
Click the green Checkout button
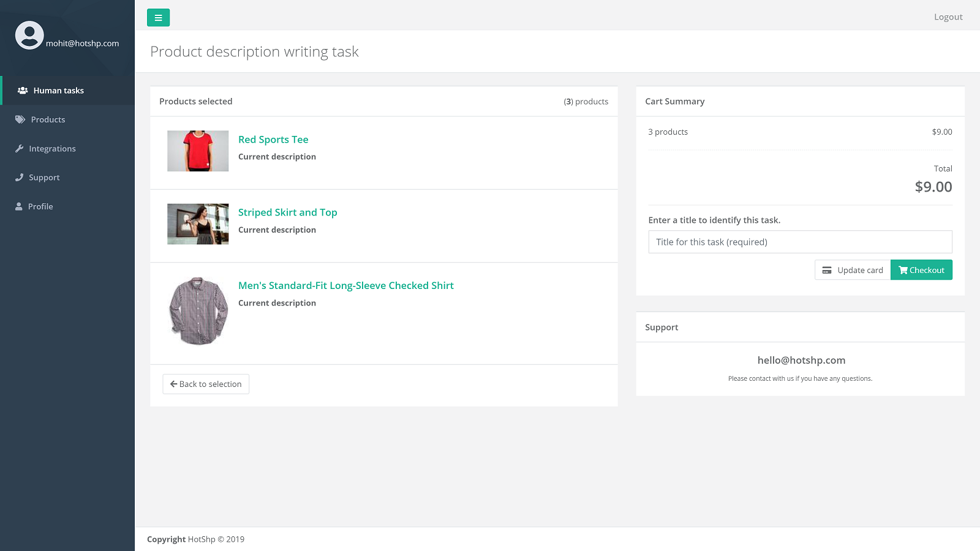(921, 270)
